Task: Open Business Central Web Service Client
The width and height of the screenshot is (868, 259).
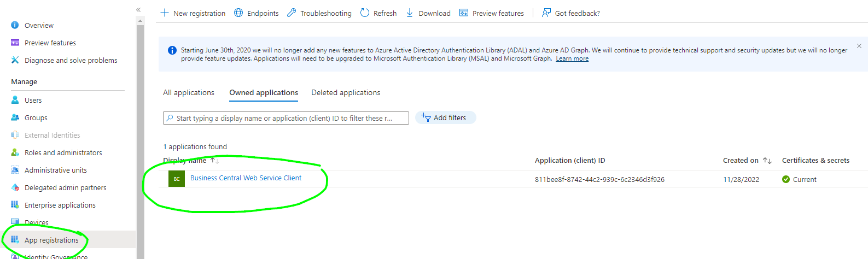Action: pyautogui.click(x=246, y=178)
